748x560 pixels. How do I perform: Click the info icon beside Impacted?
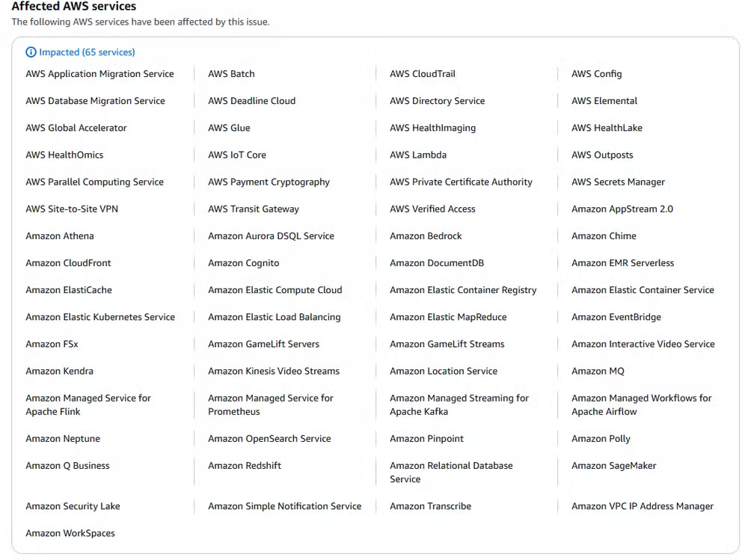pyautogui.click(x=31, y=52)
